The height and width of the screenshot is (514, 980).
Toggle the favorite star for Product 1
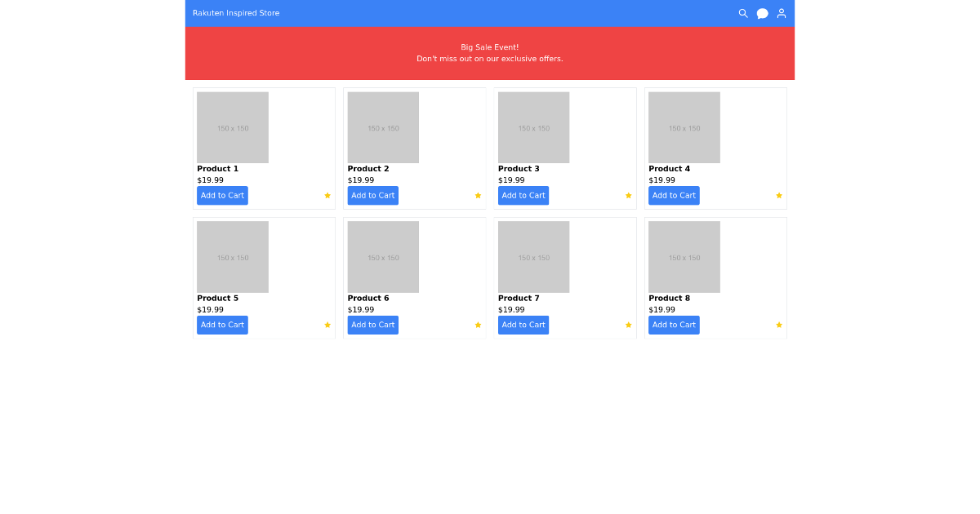tap(327, 196)
